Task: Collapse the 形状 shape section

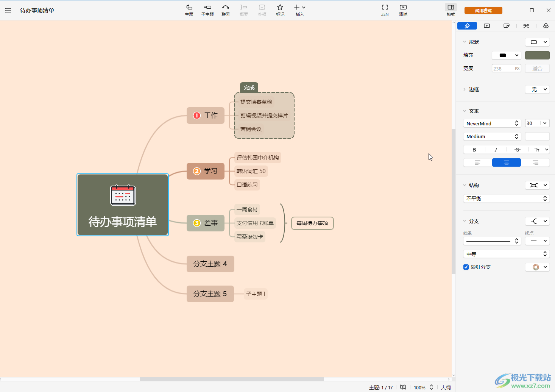Action: 465,42
